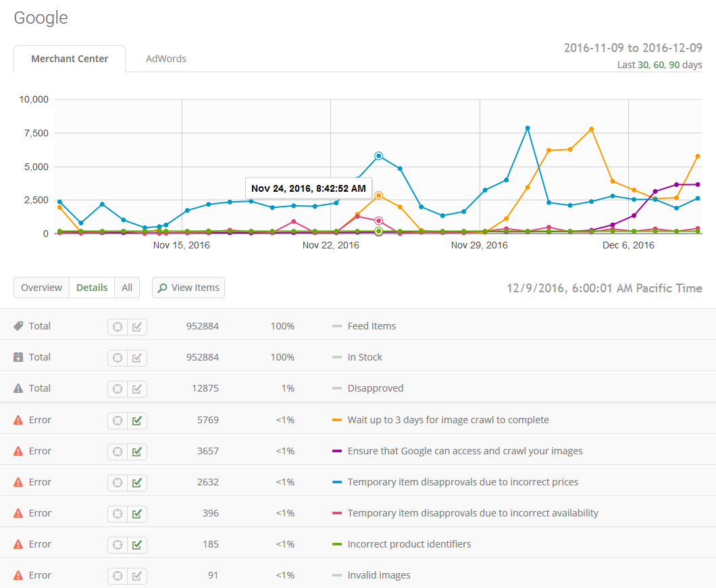The height and width of the screenshot is (588, 716).
Task: Click the date range 2016-11-09 to 2016-12-09
Action: [x=633, y=48]
